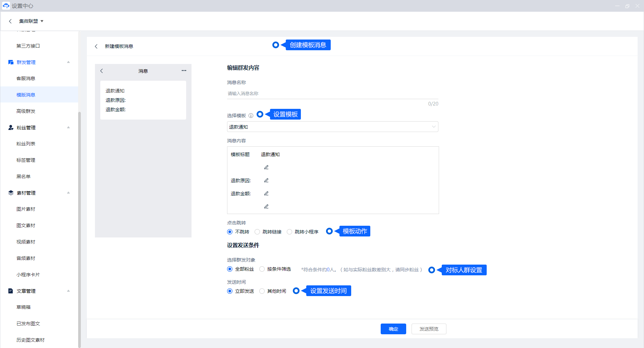The image size is (644, 348).
Task: Open the 退款通知 template dropdown
Action: [332, 127]
